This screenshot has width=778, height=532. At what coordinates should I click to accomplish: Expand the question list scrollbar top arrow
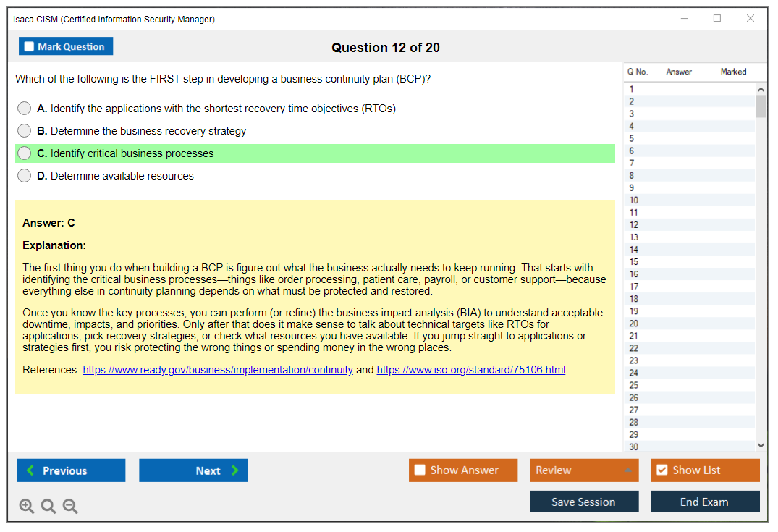point(761,88)
